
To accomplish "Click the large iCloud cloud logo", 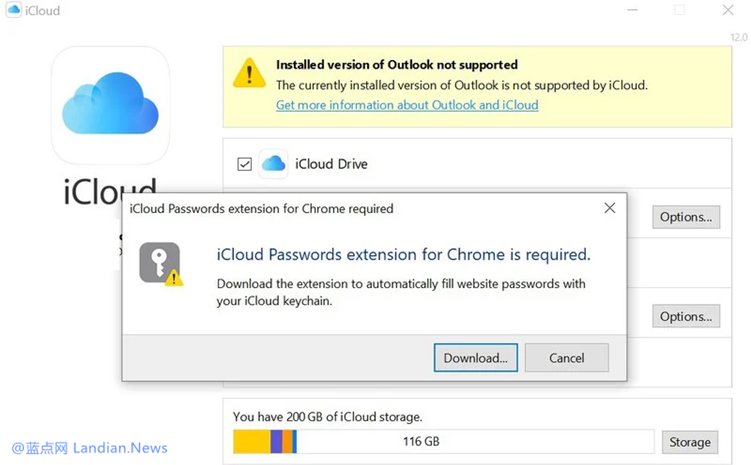I will [110, 103].
